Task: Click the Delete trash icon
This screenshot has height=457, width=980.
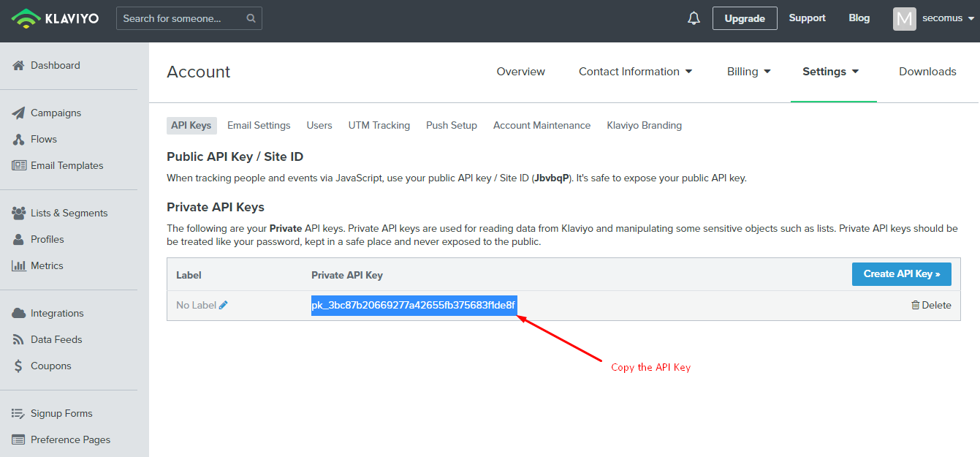Action: point(915,305)
